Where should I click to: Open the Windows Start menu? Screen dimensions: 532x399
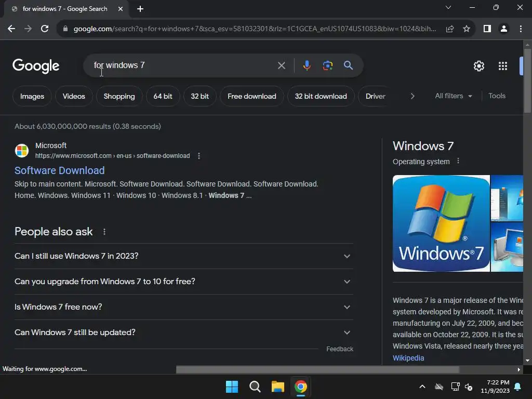[232, 387]
